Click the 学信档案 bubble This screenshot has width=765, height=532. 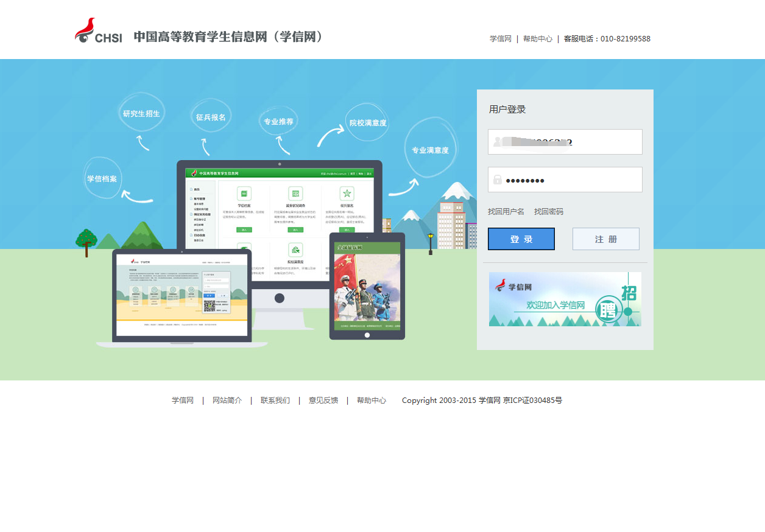102,178
